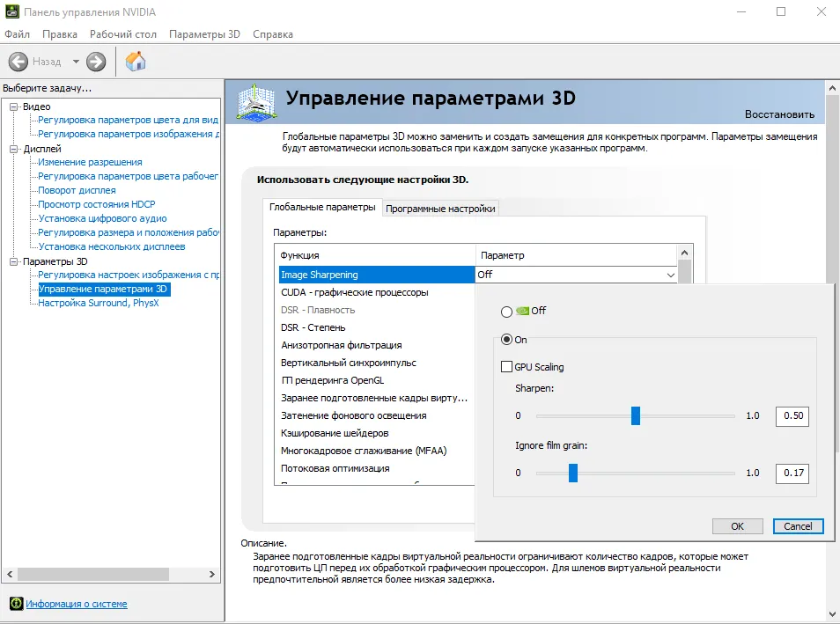This screenshot has height=624, width=840.
Task: Click the NVIDIA Control Panel title icon
Action: [x=11, y=11]
